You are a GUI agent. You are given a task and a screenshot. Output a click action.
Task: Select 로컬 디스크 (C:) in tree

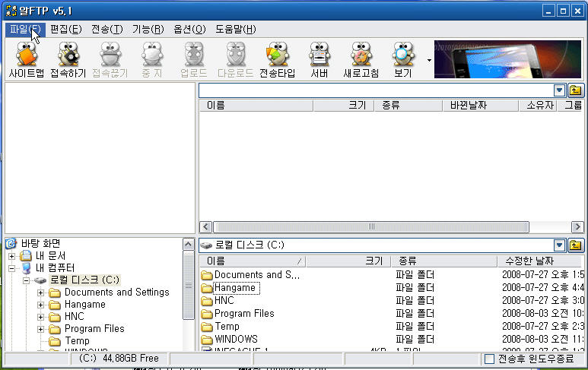84,280
